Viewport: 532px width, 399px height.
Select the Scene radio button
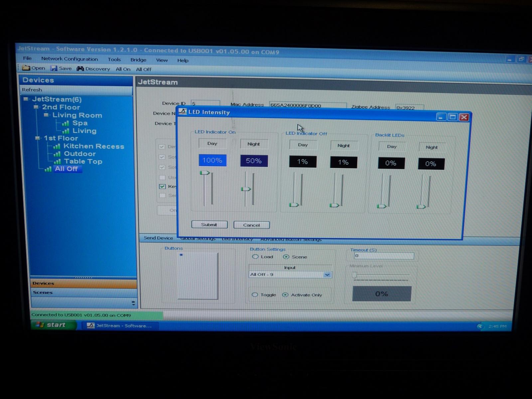pyautogui.click(x=286, y=257)
